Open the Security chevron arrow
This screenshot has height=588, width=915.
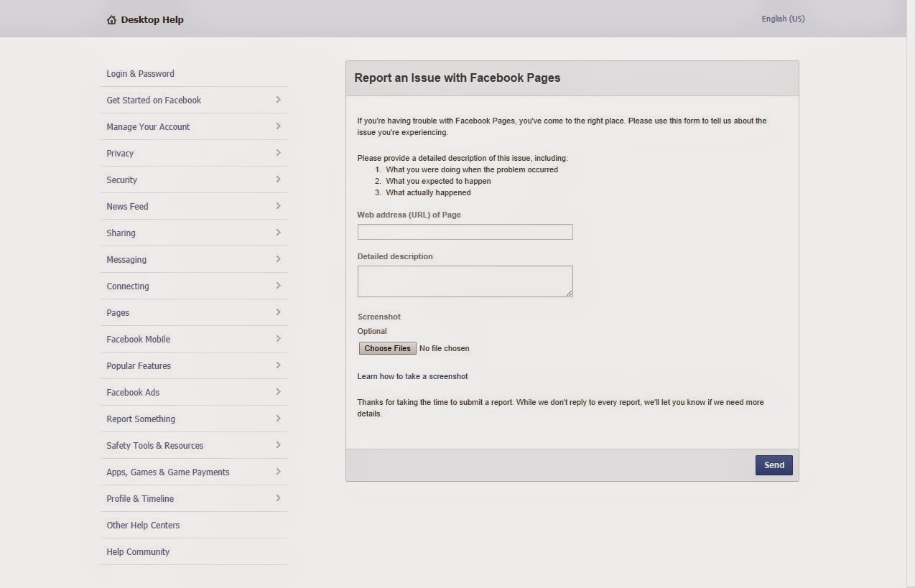click(x=278, y=179)
